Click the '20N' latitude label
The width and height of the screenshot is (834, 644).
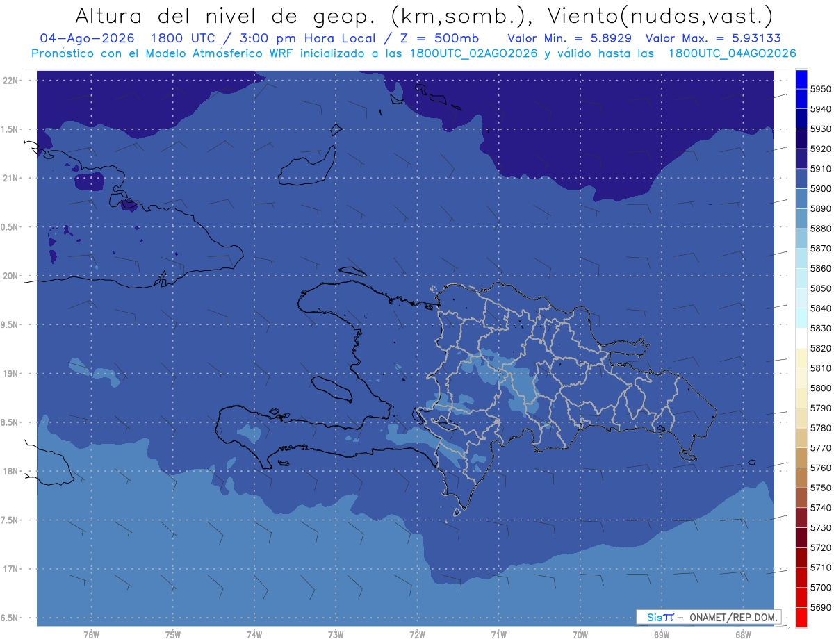[x=10, y=276]
